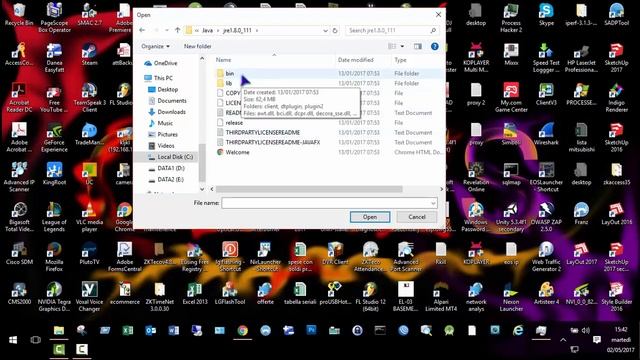Screen dimensions: 640x360
Task: Click the New folder button
Action: coord(198,46)
